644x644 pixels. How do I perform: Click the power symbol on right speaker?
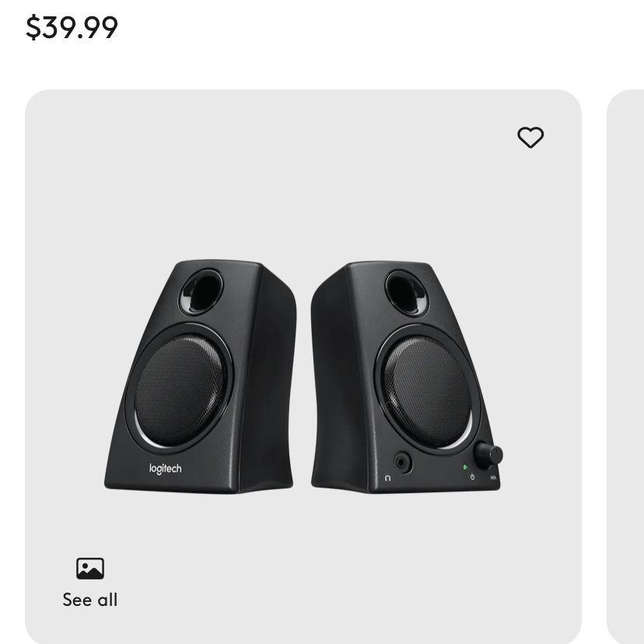point(472,477)
